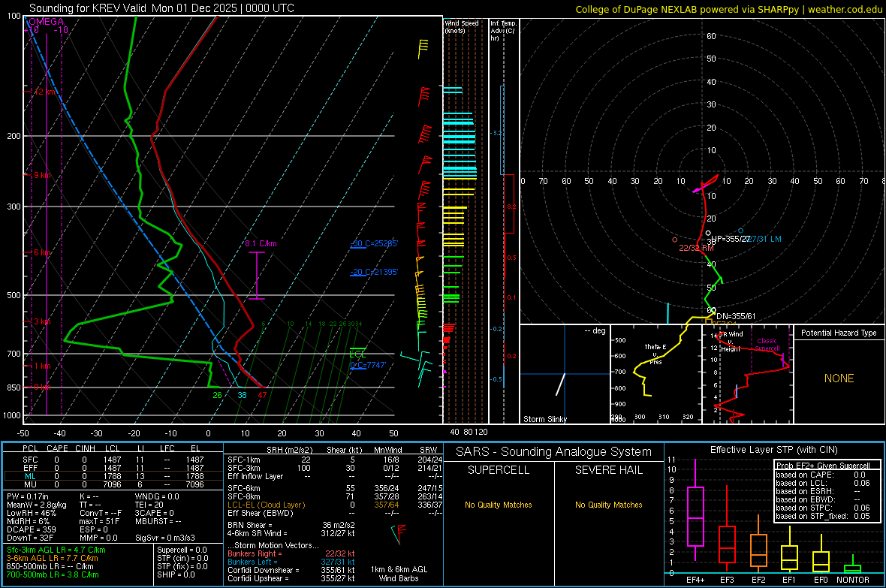Click the 700-500mb LR = 3.8 C/km line

(x=53, y=574)
